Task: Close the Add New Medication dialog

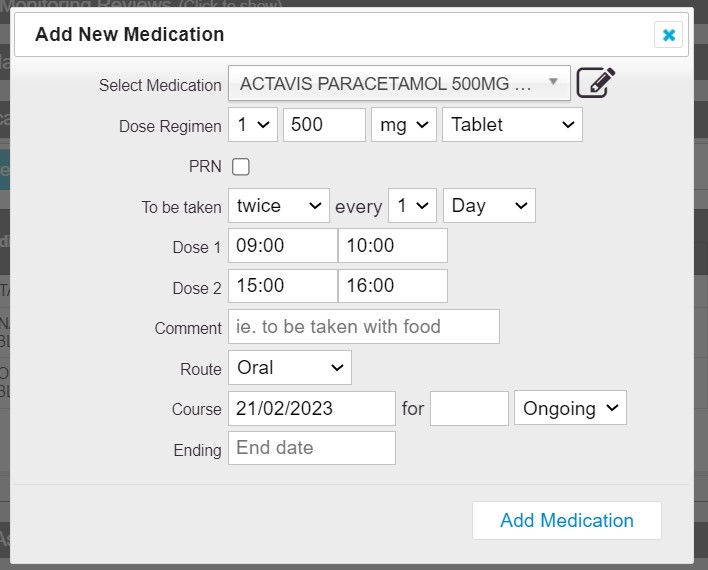Action: (668, 35)
